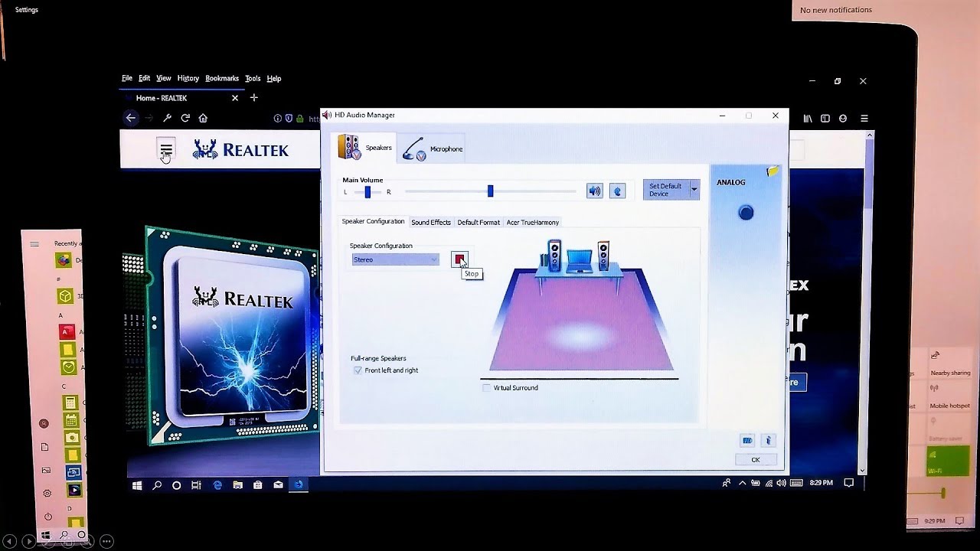Switch to the Acer TrueHarmony tab

click(533, 222)
